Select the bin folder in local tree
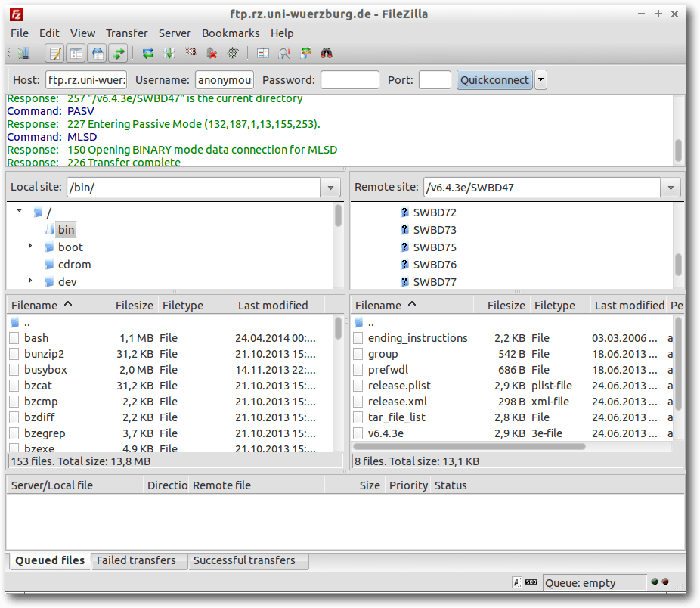 tap(66, 230)
